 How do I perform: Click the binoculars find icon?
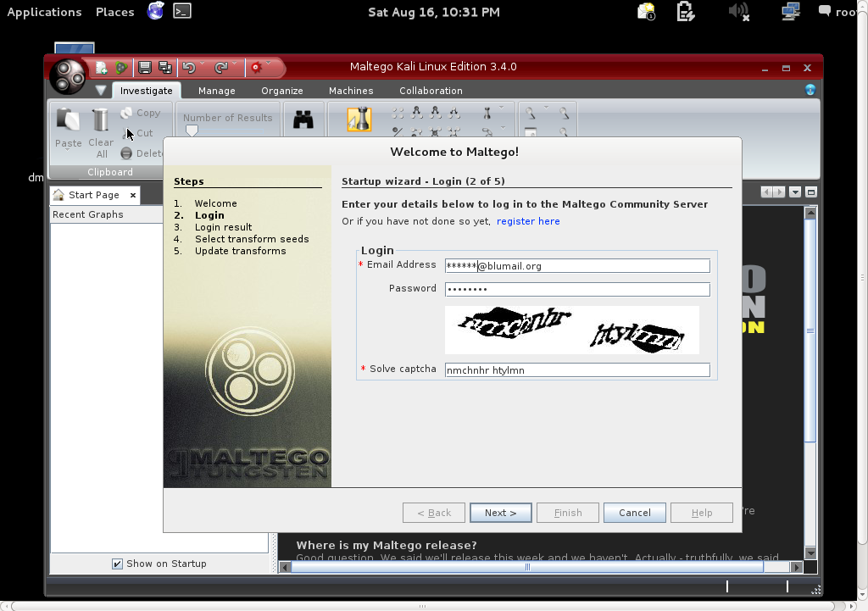tap(303, 119)
